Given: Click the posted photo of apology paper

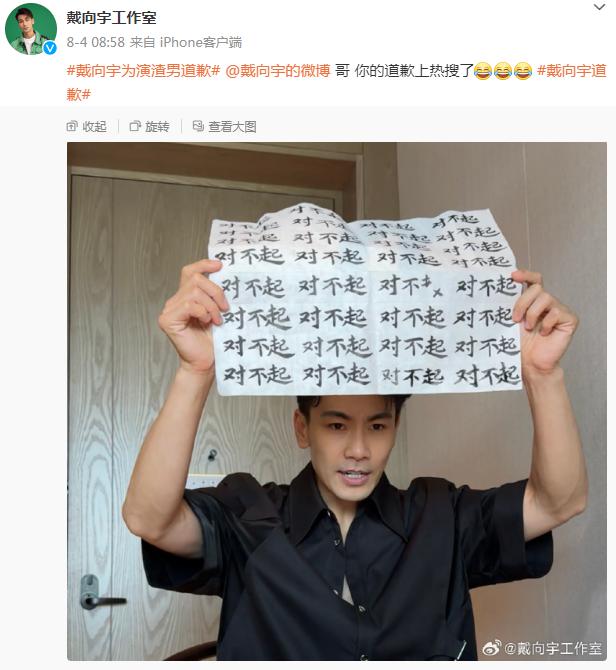Looking at the screenshot, I should click(x=337, y=401).
